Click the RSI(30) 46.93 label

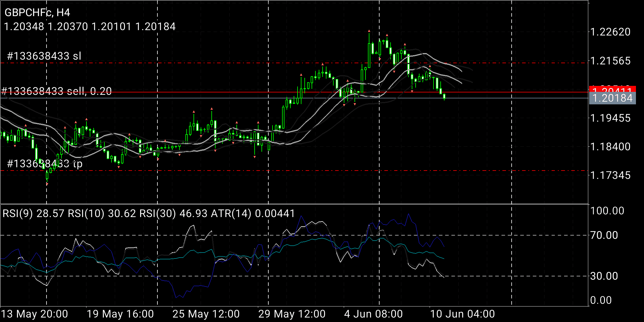[174, 213]
